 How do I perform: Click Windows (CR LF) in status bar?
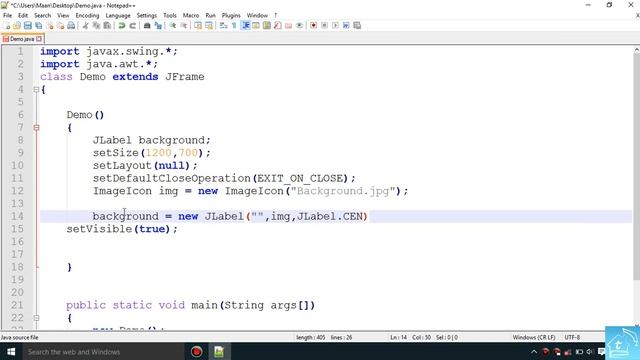[534, 338]
